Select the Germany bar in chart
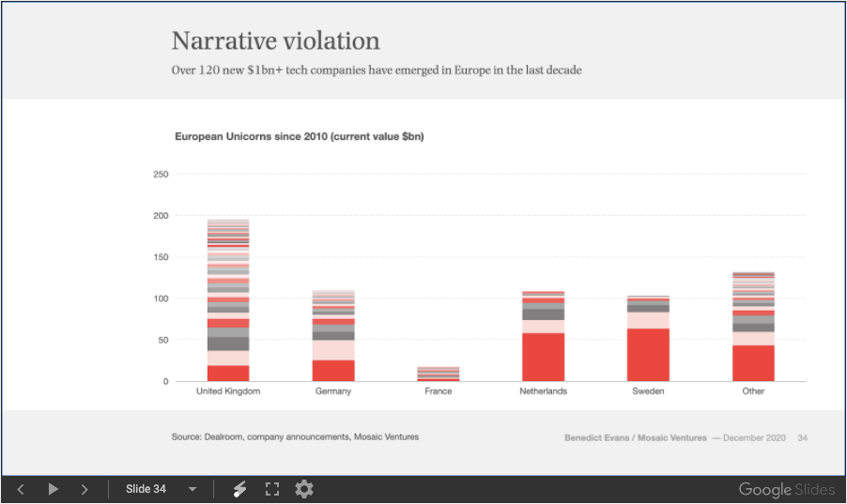 333,336
